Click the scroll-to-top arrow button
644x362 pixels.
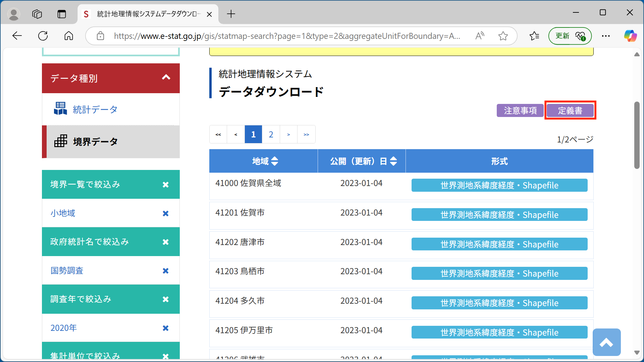tap(606, 342)
